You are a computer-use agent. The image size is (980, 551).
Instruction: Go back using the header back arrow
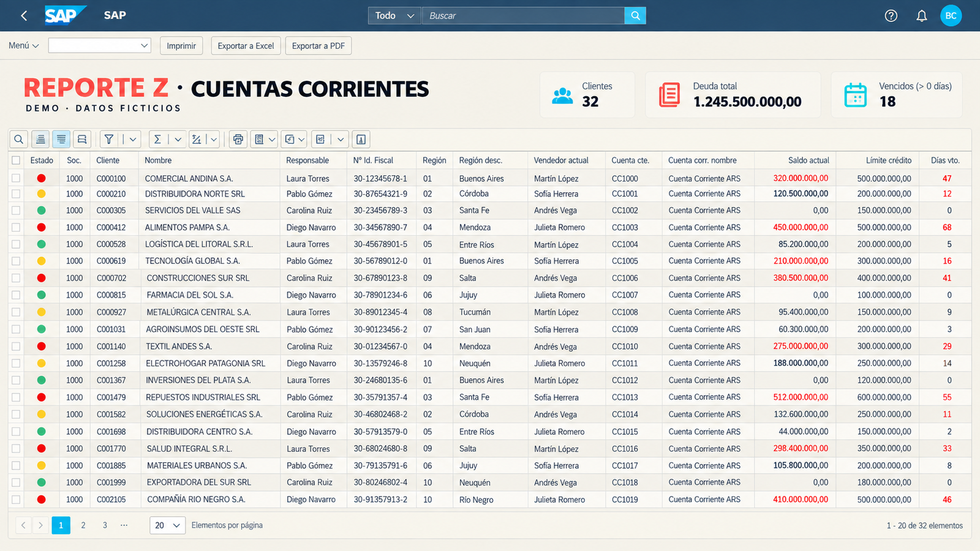coord(24,16)
